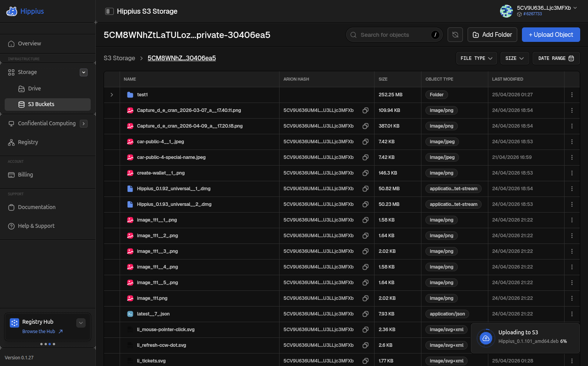
Task: Expand the test1 folder row
Action: (112, 95)
